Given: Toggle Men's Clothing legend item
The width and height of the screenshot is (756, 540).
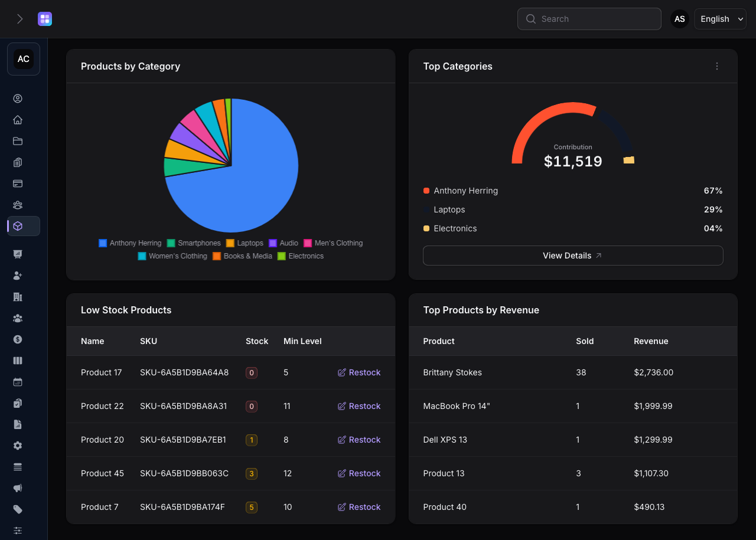Looking at the screenshot, I should (x=333, y=243).
